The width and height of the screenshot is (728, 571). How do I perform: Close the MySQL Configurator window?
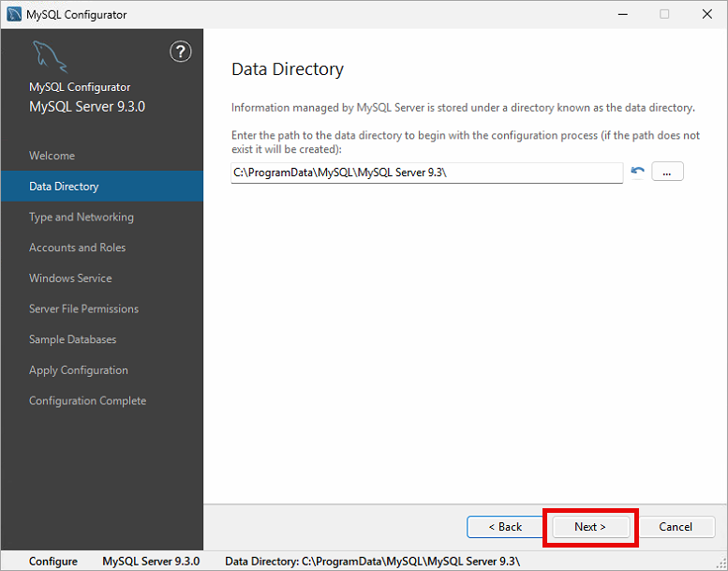click(706, 14)
